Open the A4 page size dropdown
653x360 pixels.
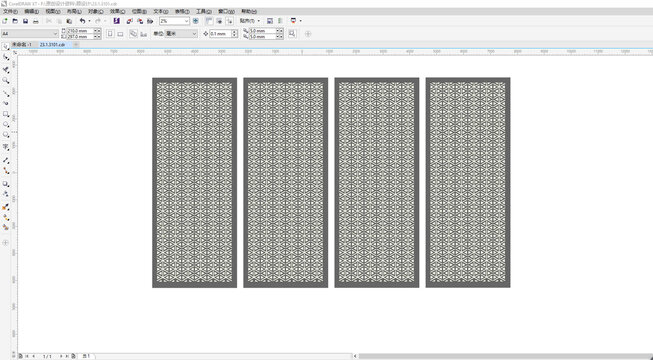click(30, 33)
